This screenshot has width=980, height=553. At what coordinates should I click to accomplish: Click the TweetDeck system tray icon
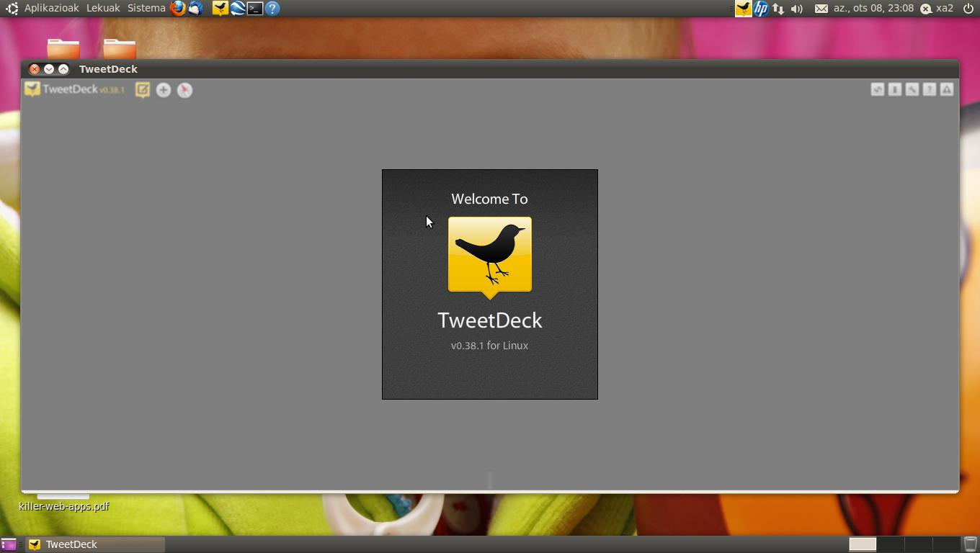click(x=743, y=9)
